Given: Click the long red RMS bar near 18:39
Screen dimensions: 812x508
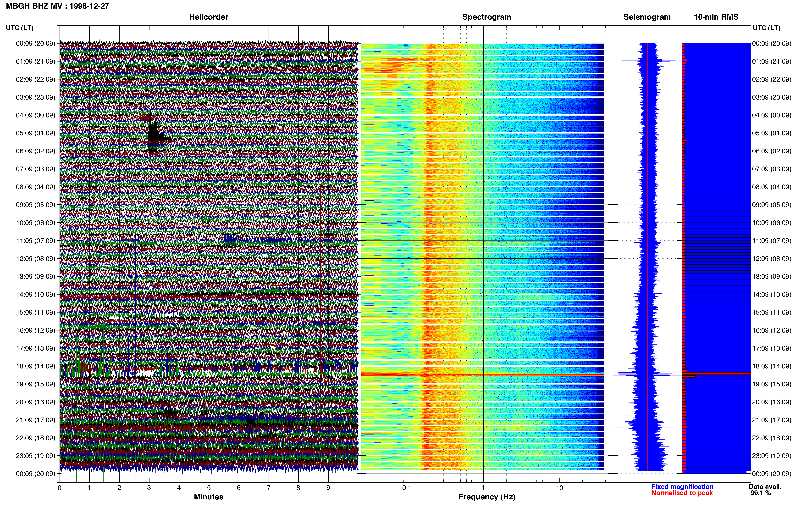Looking at the screenshot, I should tap(717, 374).
